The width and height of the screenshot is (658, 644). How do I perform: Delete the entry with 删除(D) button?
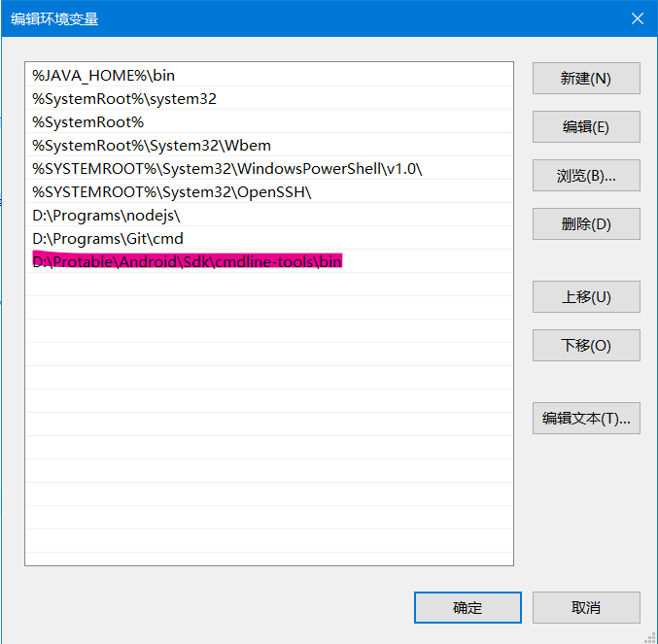(586, 223)
